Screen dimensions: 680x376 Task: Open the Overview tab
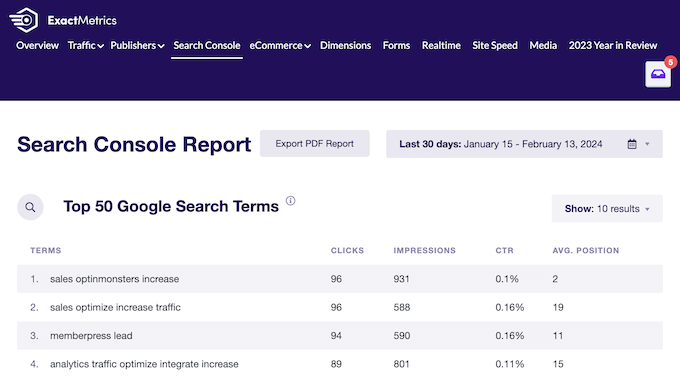[37, 46]
